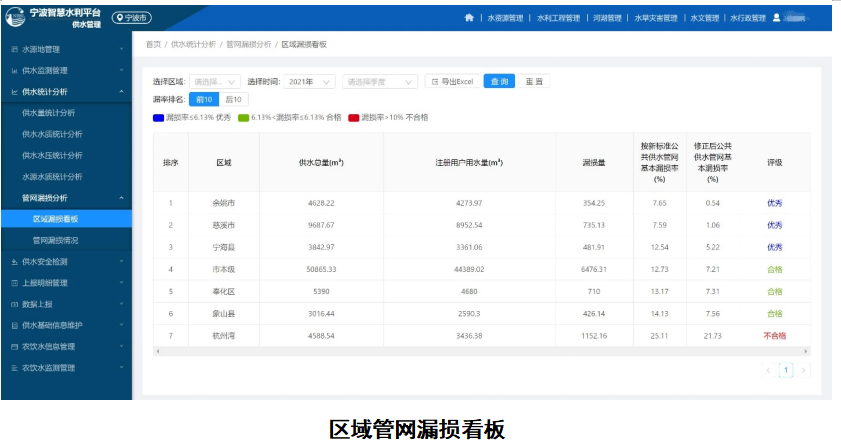The width and height of the screenshot is (841, 446).
Task: Click the table's horizontal scrollbar
Action: coord(480,352)
